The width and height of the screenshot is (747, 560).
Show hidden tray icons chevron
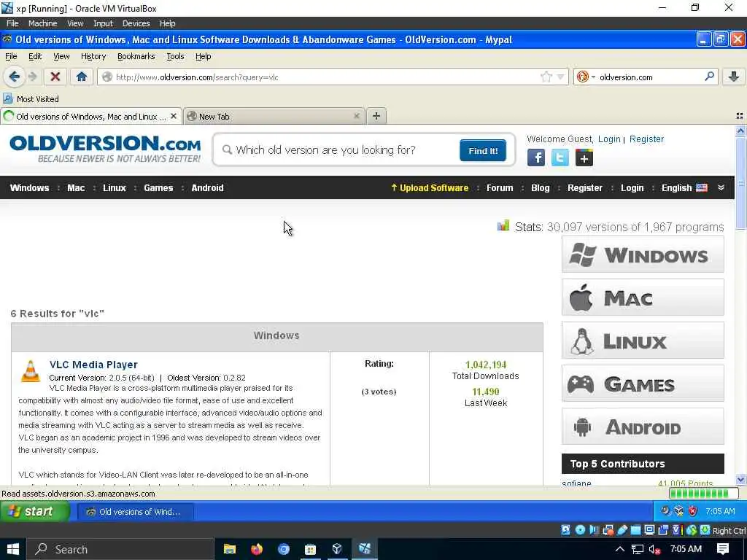(x=619, y=550)
